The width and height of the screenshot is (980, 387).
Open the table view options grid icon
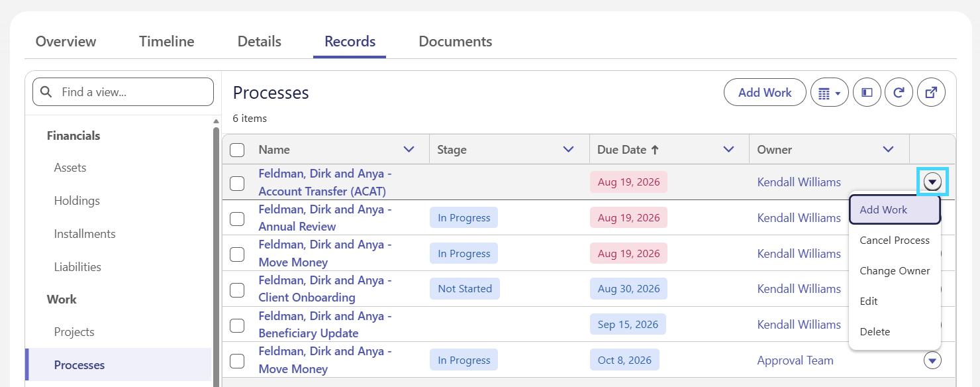tap(830, 93)
